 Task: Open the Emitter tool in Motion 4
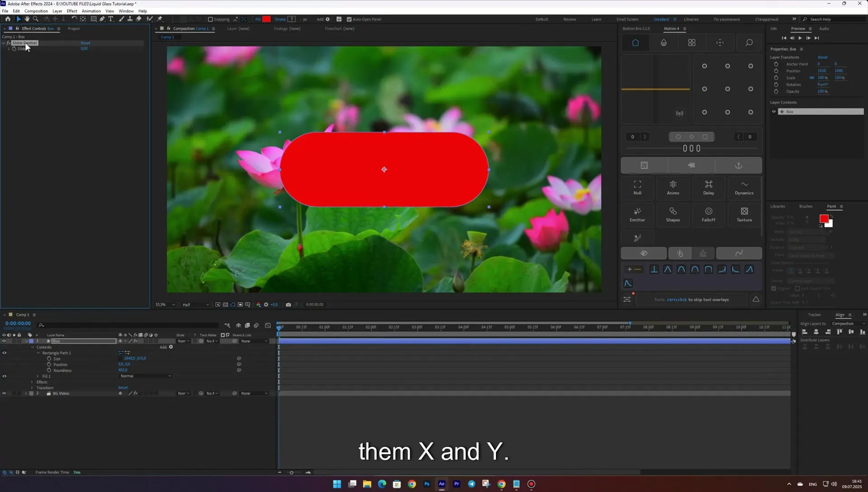point(637,214)
